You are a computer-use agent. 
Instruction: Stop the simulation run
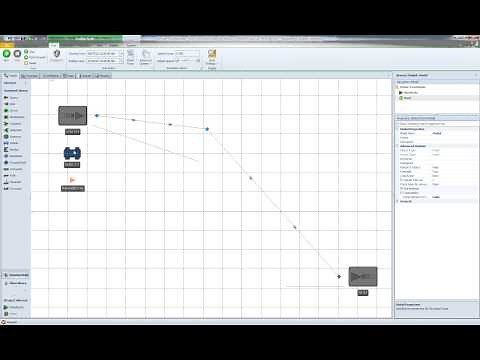[x=17, y=55]
